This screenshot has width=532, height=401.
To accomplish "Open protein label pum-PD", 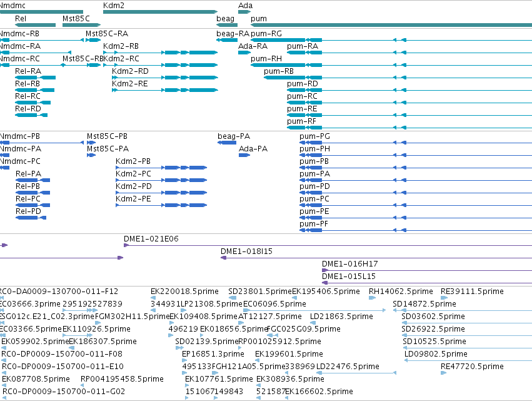I will pos(315,186).
